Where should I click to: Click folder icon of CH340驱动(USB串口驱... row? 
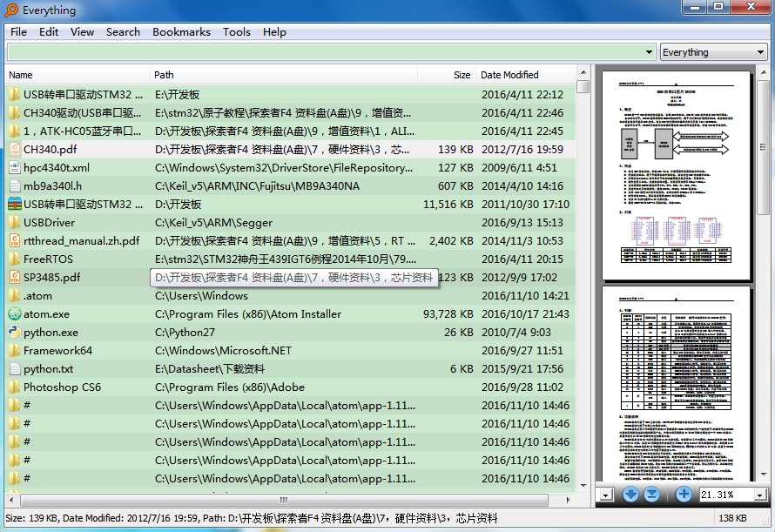[15, 112]
